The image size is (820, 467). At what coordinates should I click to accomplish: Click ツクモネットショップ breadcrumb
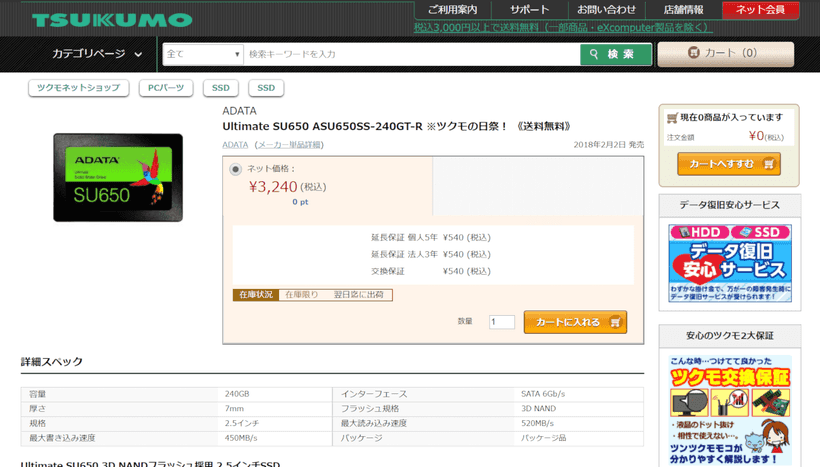click(x=78, y=87)
